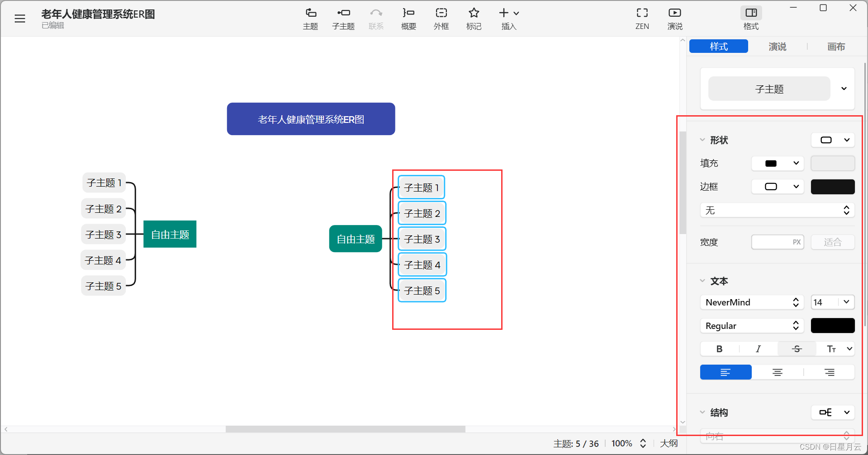This screenshot has width=868, height=455.
Task: Select highlighted 子主题 4 on right branch
Action: (422, 265)
